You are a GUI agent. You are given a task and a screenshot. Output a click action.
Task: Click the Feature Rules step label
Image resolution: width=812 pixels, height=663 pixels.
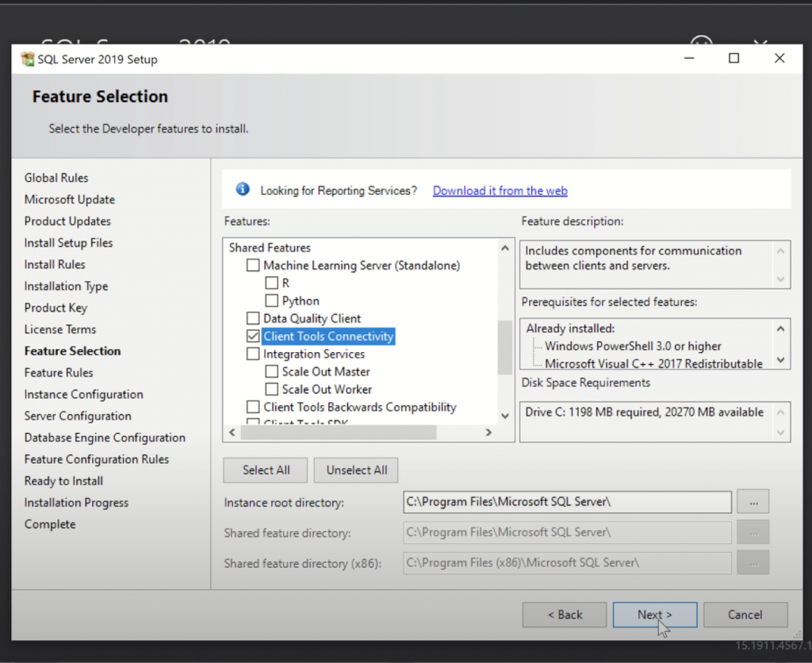pyautogui.click(x=59, y=373)
